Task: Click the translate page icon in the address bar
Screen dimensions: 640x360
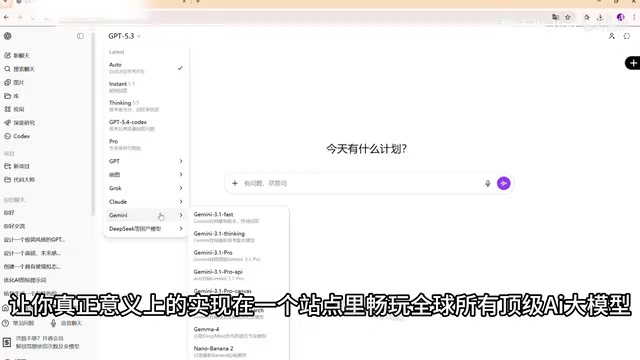Action: 556,17
